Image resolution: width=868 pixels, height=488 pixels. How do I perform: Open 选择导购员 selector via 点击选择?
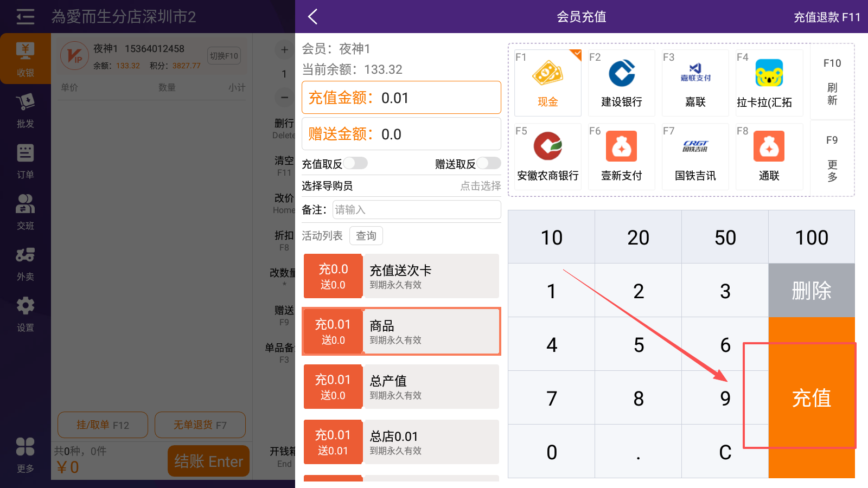(480, 186)
